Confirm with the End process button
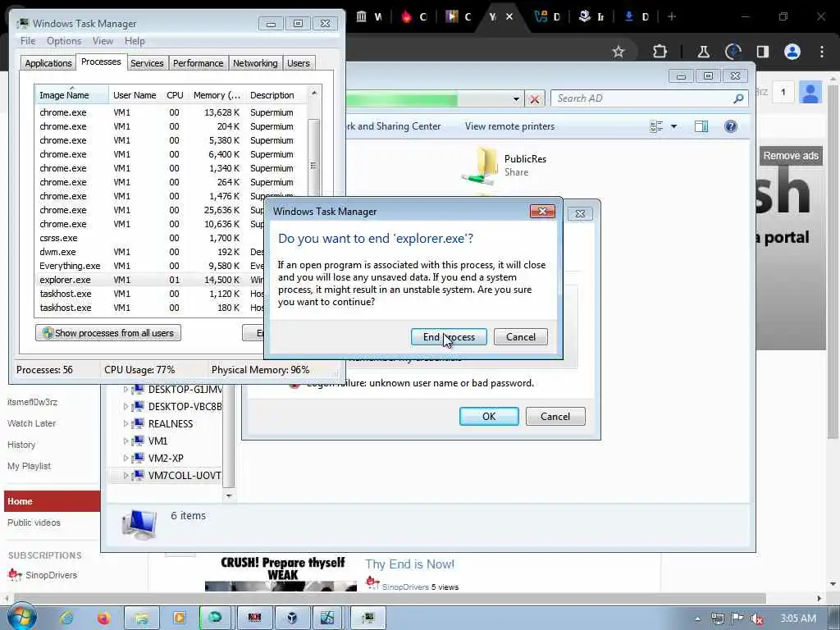 449,337
